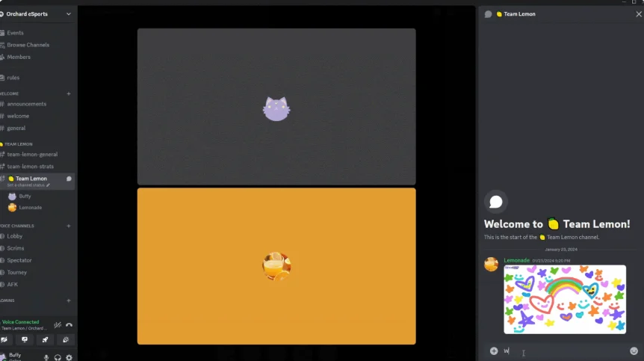Turn on camera in voice panel
This screenshot has height=361, width=644.
point(4,339)
